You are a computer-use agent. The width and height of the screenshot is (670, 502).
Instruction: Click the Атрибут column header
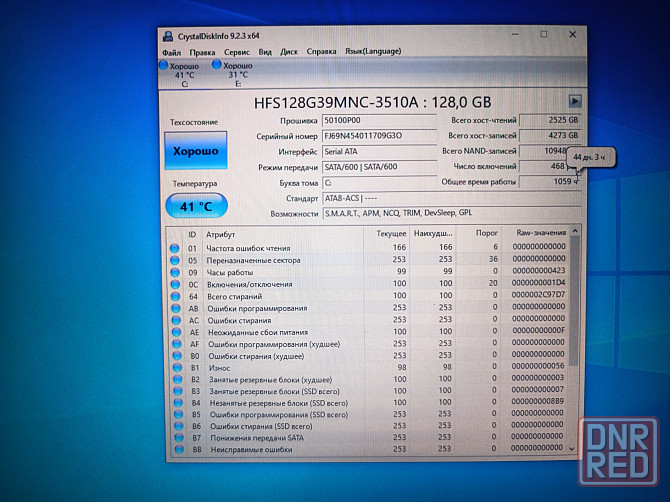[282, 234]
